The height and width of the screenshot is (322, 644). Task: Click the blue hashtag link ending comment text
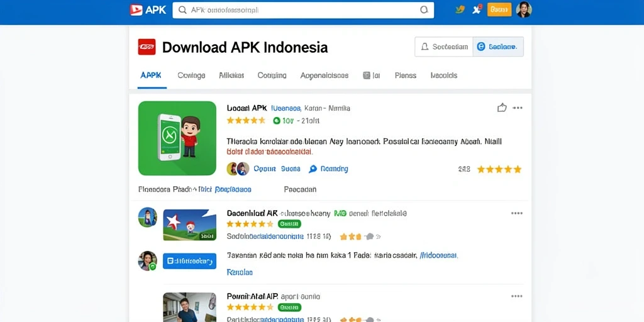438,255
